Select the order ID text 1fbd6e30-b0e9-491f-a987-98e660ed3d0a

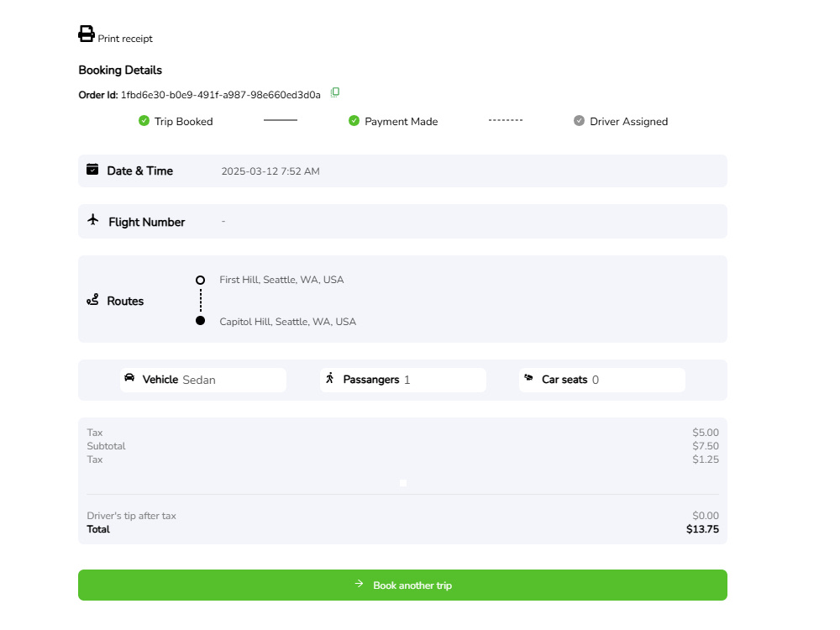(220, 95)
